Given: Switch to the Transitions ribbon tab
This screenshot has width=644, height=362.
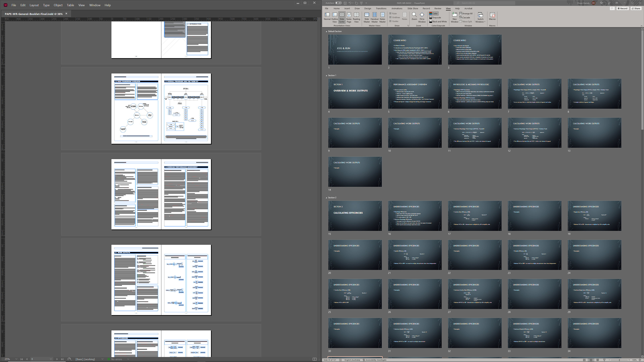Looking at the screenshot, I should pos(381,9).
